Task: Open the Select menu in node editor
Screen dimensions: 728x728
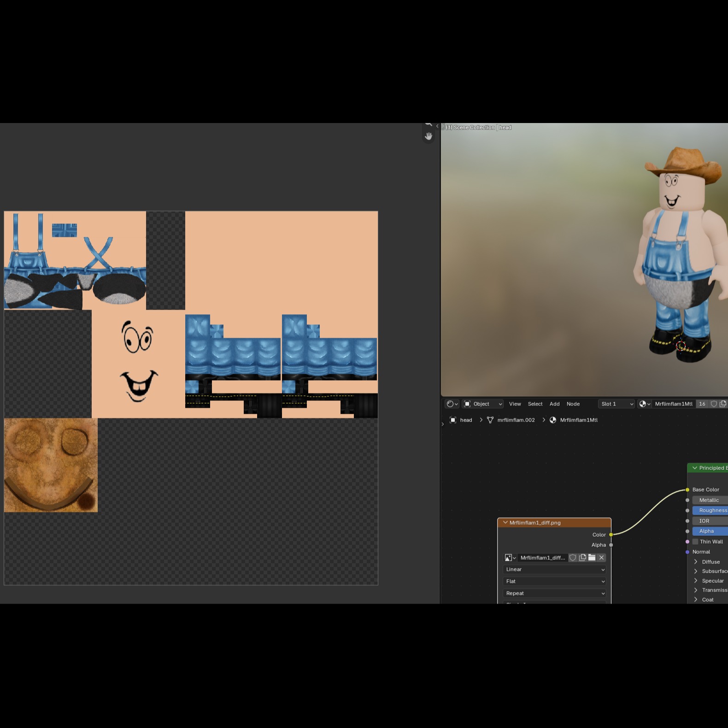Action: [535, 404]
